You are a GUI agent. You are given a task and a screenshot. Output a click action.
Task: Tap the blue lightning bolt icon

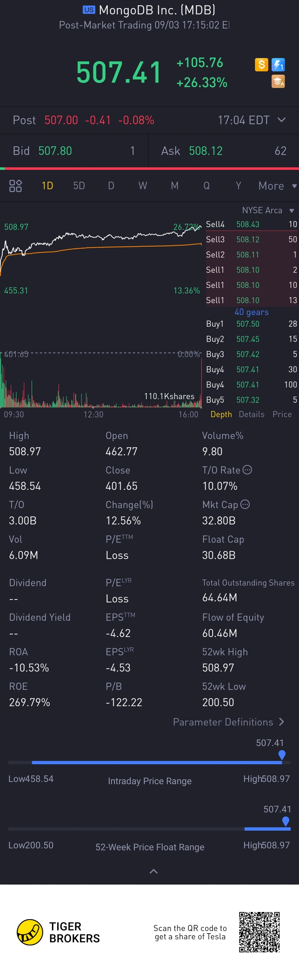(x=278, y=65)
